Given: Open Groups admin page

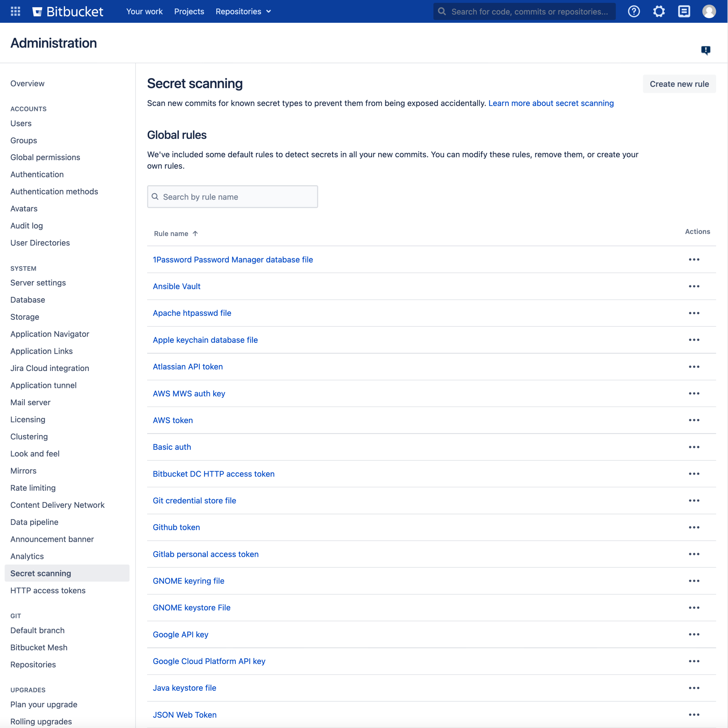Looking at the screenshot, I should [23, 140].
